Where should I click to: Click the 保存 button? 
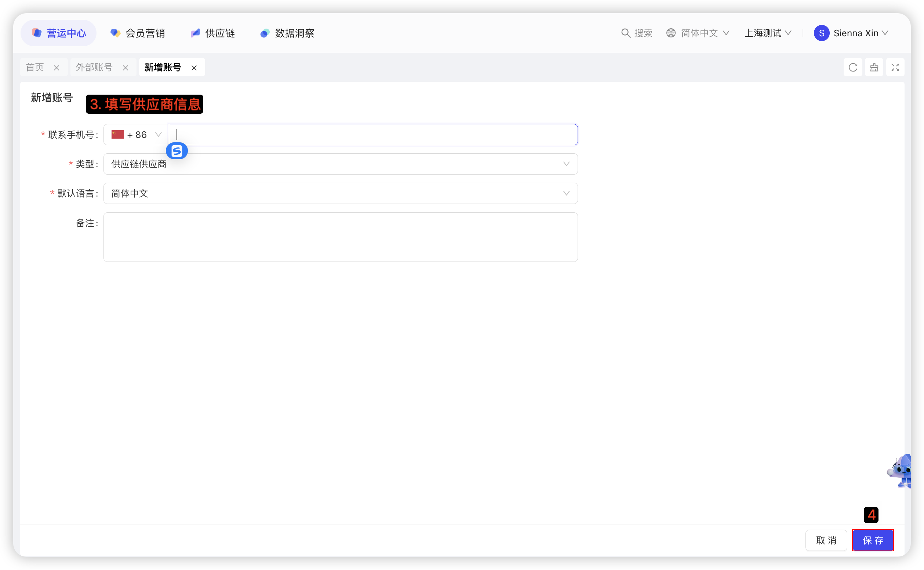872,540
